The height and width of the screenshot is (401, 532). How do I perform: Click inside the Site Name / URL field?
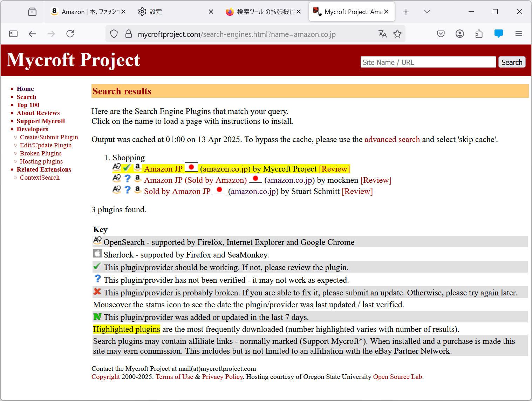pos(428,62)
